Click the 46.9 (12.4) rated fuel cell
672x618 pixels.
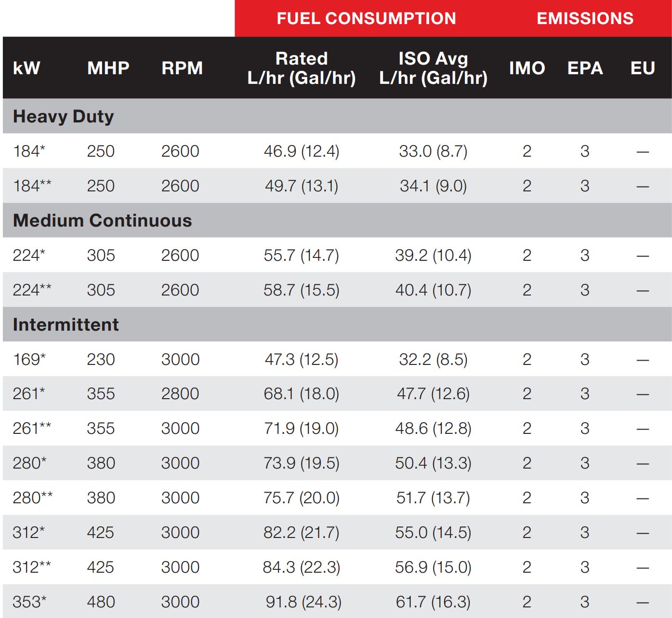(302, 151)
